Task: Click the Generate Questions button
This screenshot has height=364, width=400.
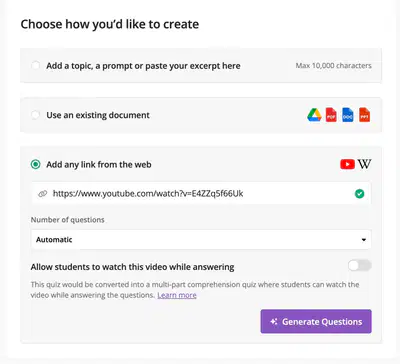Action: (x=316, y=321)
